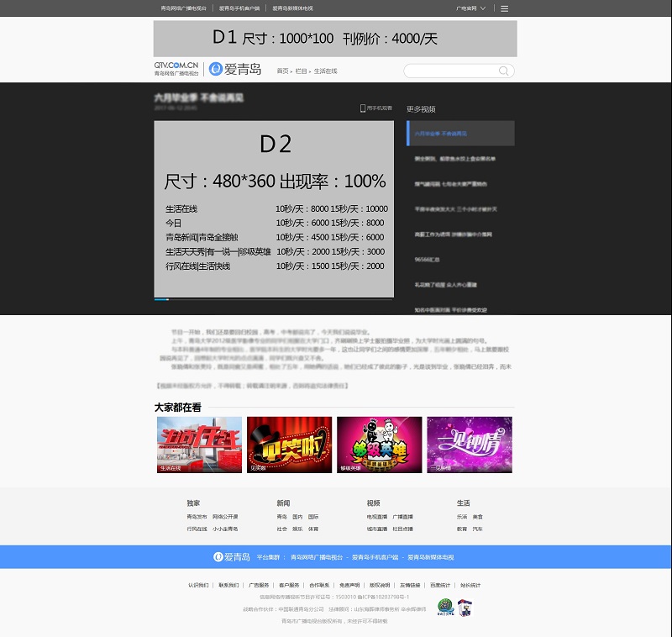Click the 首页 breadcrumb link
Viewport: 672px width, 637px height.
point(283,71)
